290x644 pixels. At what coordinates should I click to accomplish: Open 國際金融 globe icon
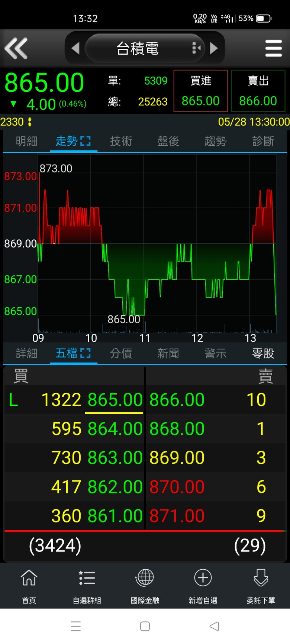[145, 578]
